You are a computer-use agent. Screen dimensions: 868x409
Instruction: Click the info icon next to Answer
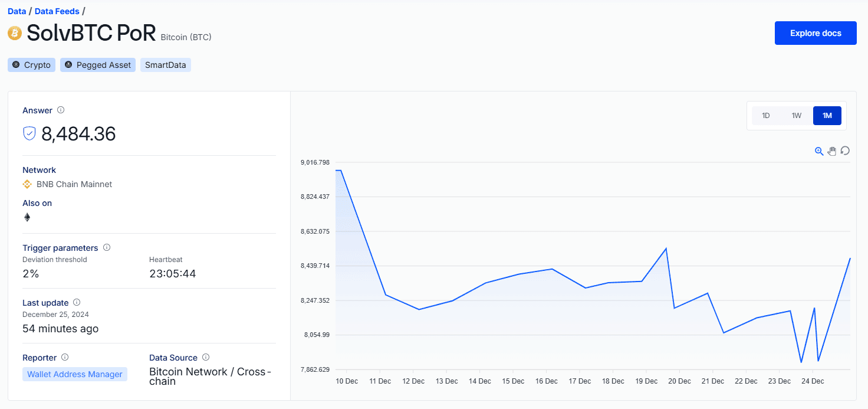[61, 110]
